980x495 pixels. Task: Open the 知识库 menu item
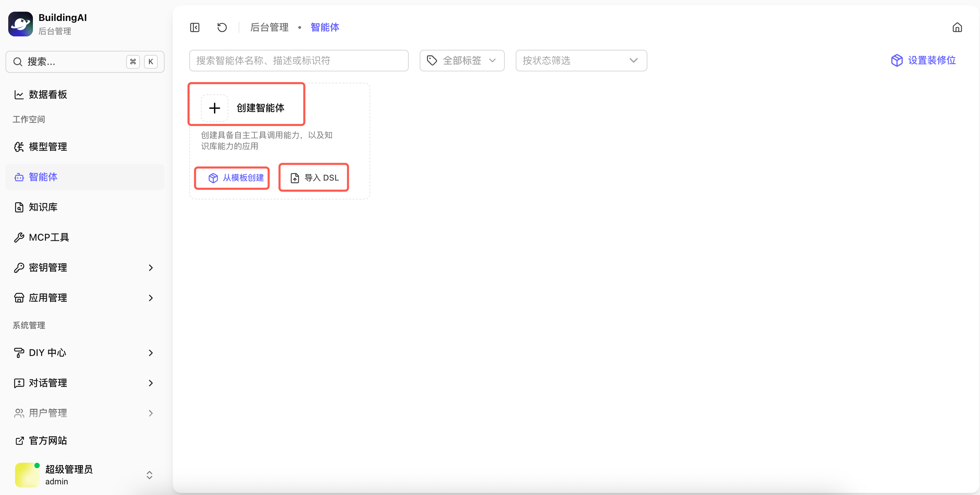coord(43,207)
